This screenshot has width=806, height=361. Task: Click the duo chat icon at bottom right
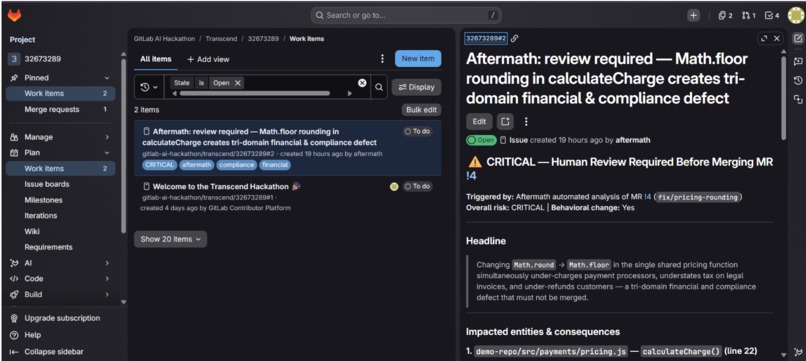[x=798, y=352]
